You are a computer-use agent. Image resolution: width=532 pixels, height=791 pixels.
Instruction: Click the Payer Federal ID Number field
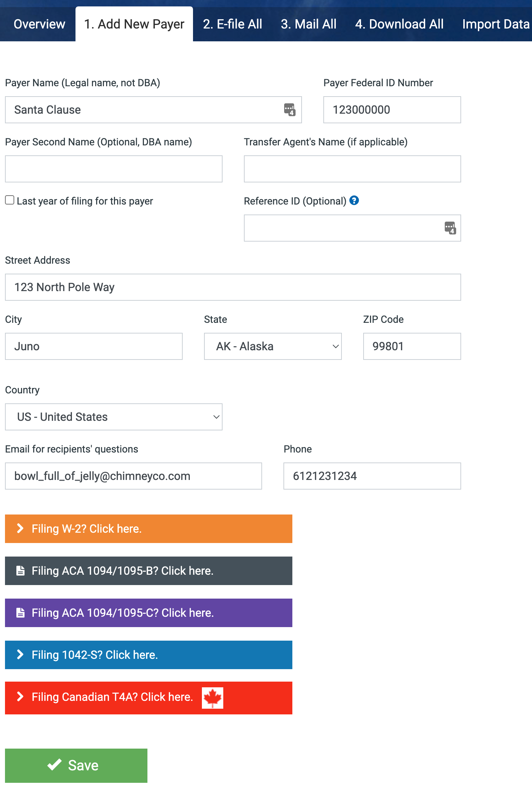[392, 110]
